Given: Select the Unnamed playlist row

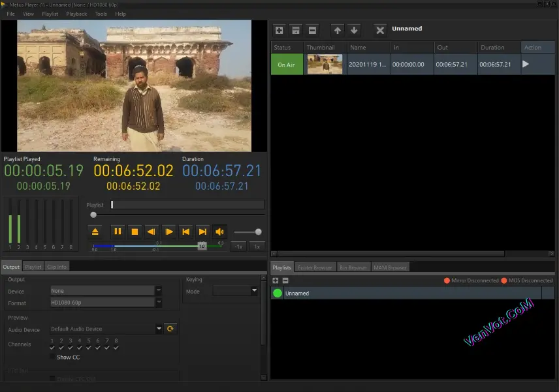Looking at the screenshot, I should point(413,293).
